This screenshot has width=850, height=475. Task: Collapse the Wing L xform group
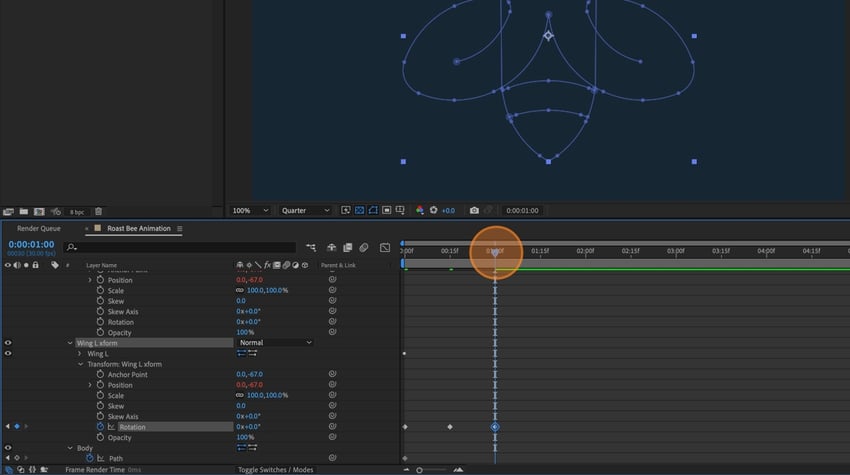[70, 343]
